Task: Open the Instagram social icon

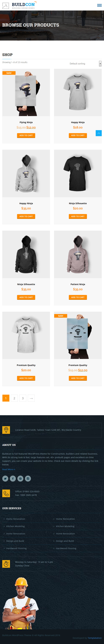Action: pos(28,479)
